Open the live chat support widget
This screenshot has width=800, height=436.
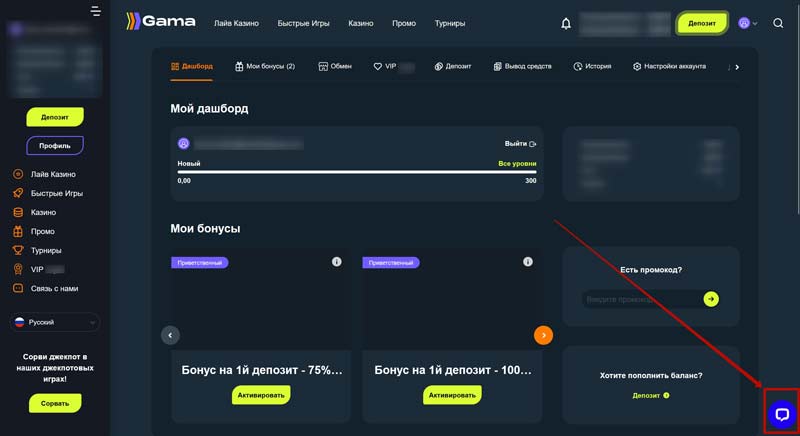click(781, 414)
